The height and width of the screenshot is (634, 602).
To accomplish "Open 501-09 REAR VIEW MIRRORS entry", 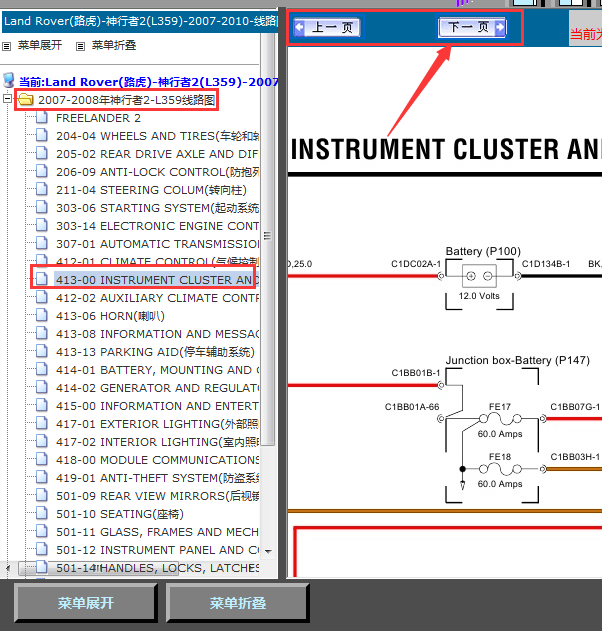I will tap(157, 496).
